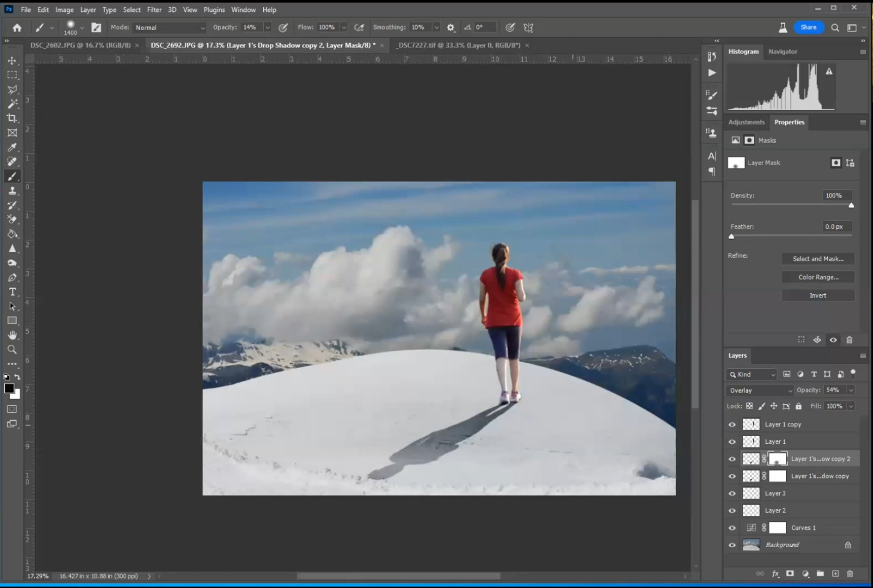Select the Eyedropper tool
This screenshot has height=588, width=873.
coord(12,147)
